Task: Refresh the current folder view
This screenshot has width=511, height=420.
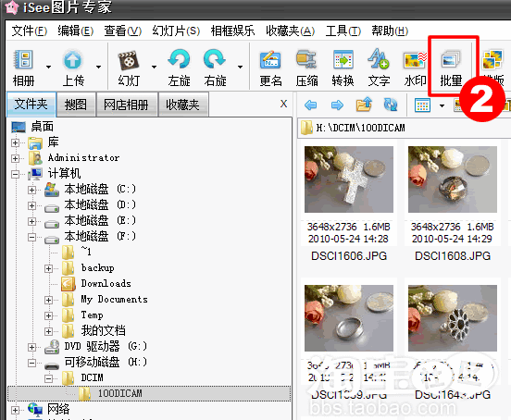Action: [x=391, y=105]
